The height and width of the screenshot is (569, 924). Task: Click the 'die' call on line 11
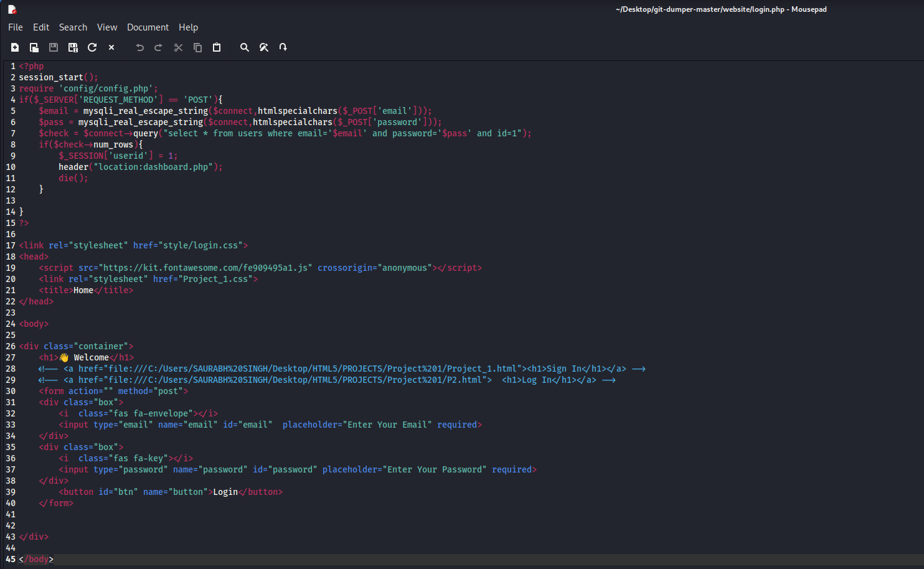[66, 178]
